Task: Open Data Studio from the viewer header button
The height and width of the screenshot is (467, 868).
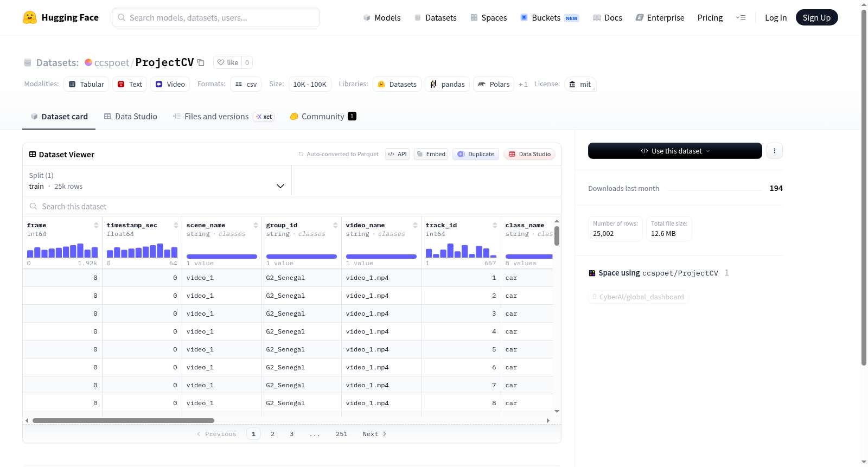Action: click(529, 154)
